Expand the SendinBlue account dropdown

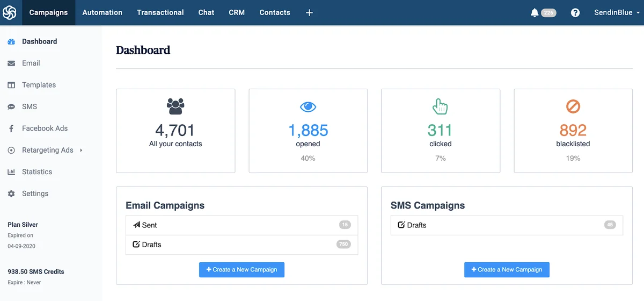[617, 13]
